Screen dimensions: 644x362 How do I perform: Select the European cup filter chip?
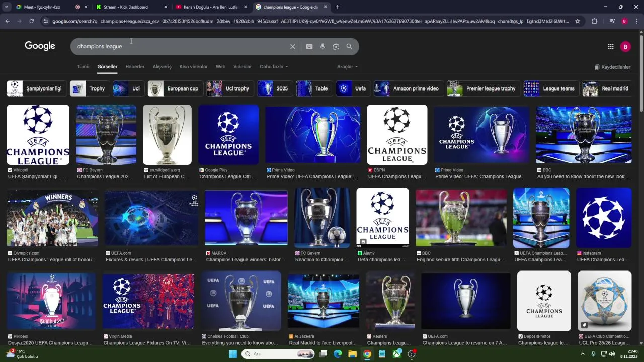pos(175,88)
